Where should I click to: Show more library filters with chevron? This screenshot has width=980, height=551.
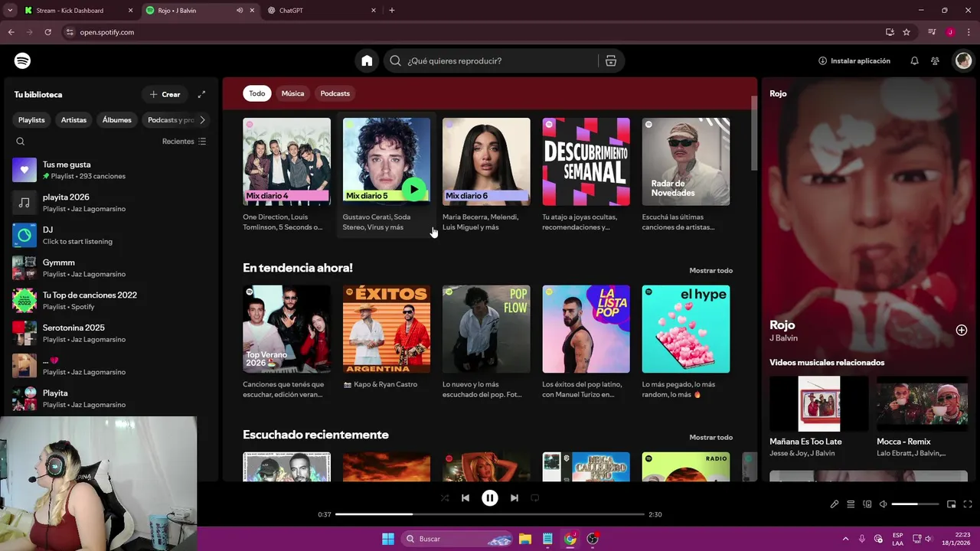pyautogui.click(x=202, y=120)
